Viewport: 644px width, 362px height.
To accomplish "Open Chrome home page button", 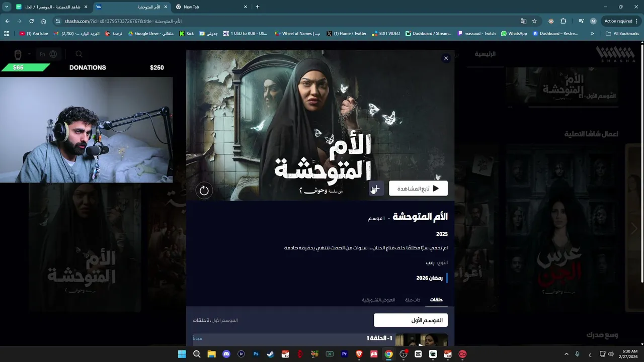I will tap(43, 21).
